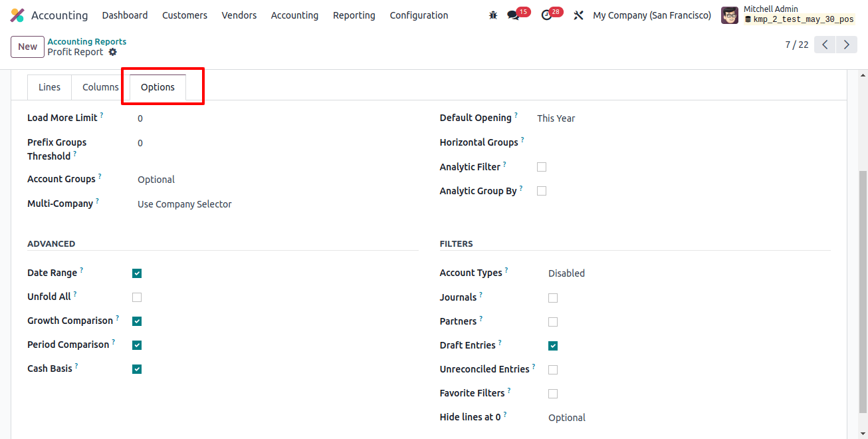
Task: Open the activities clock icon
Action: [547, 15]
